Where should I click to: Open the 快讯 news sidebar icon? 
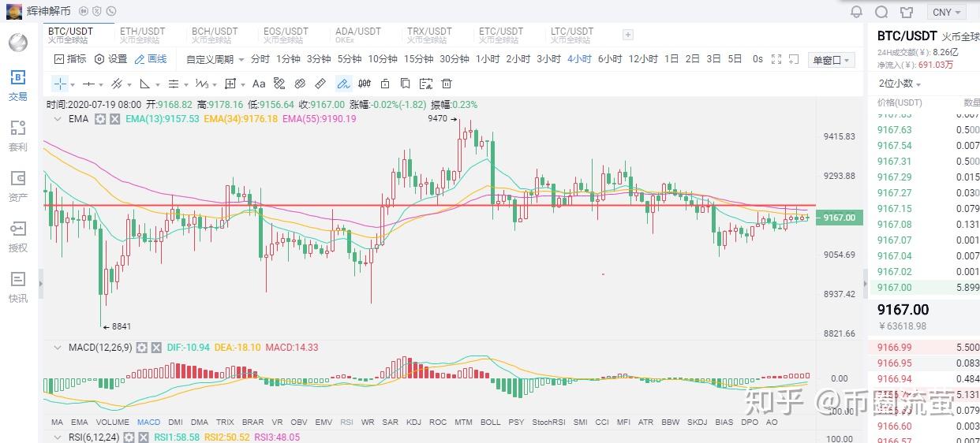pos(17,287)
